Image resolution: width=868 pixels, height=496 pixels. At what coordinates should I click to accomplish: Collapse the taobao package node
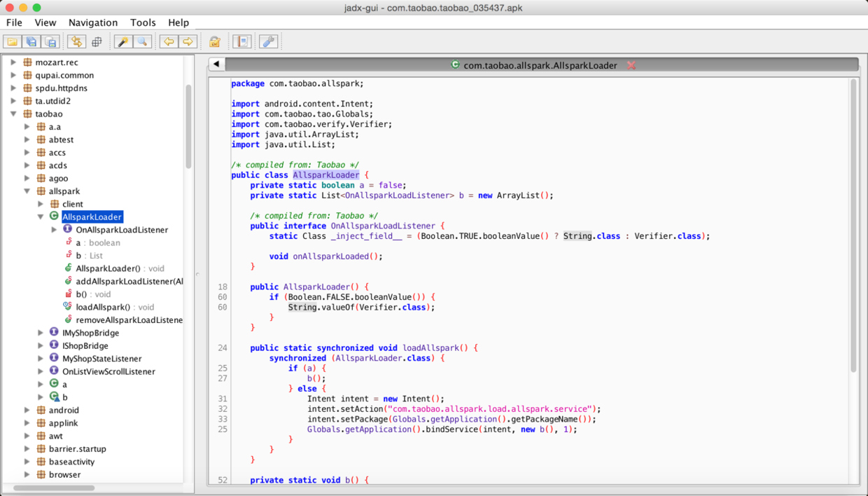click(13, 113)
